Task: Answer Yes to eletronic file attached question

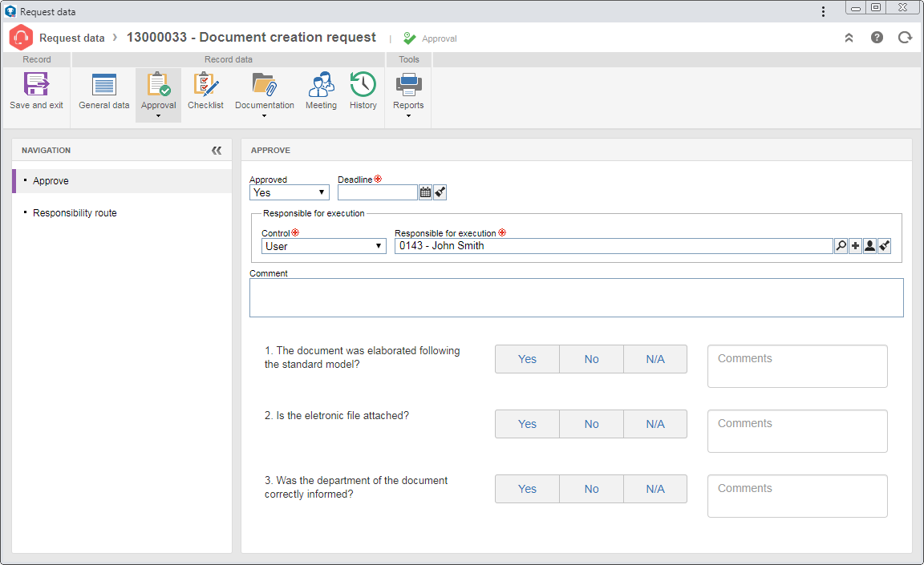Action: [x=528, y=424]
